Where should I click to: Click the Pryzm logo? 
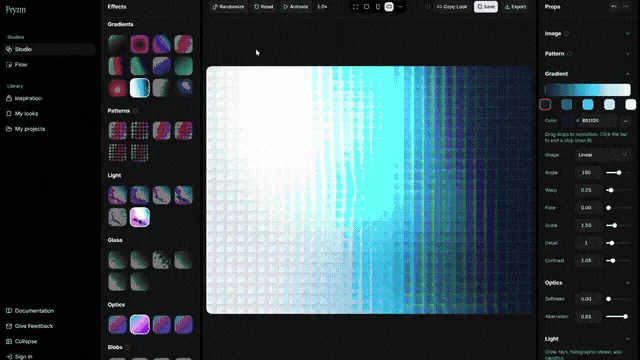click(x=16, y=9)
